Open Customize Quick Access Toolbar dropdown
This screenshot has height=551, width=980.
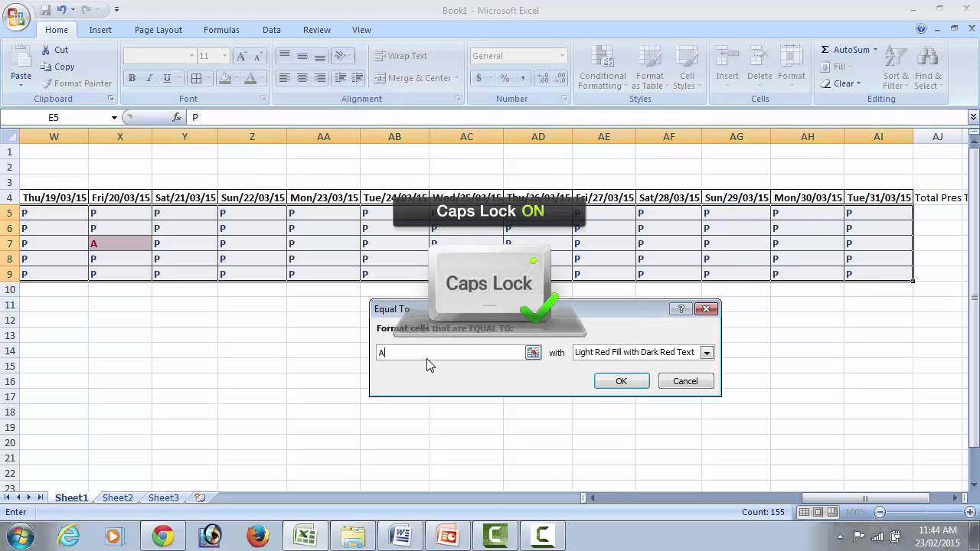click(116, 10)
